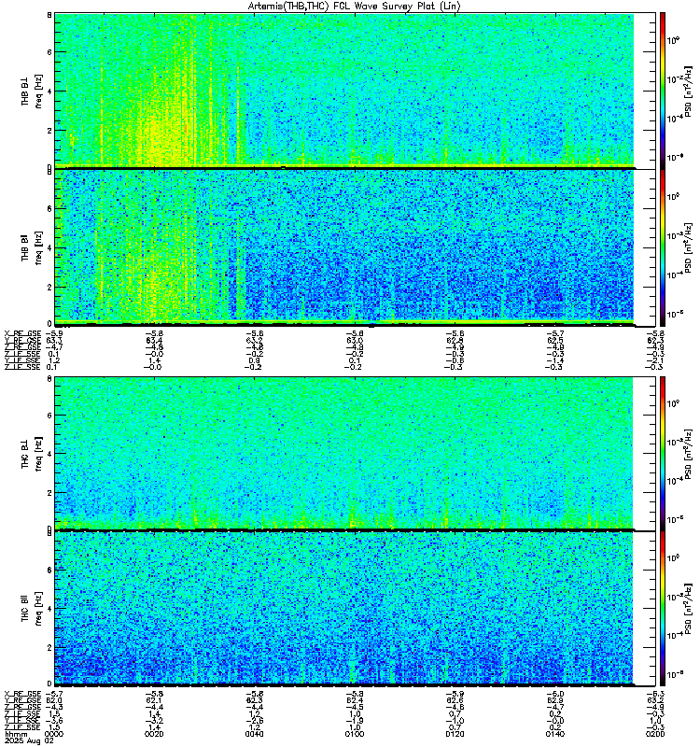Select the top panel PSD color bar
The image size is (700, 747).
663,91
